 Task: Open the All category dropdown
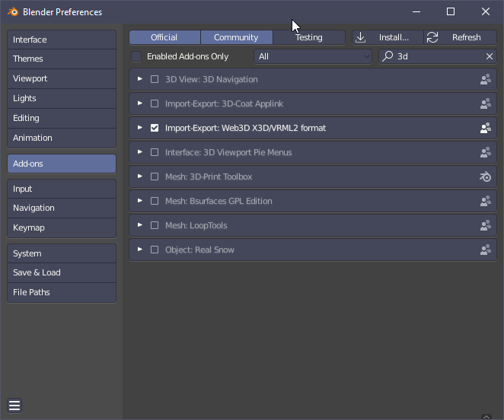click(x=313, y=56)
